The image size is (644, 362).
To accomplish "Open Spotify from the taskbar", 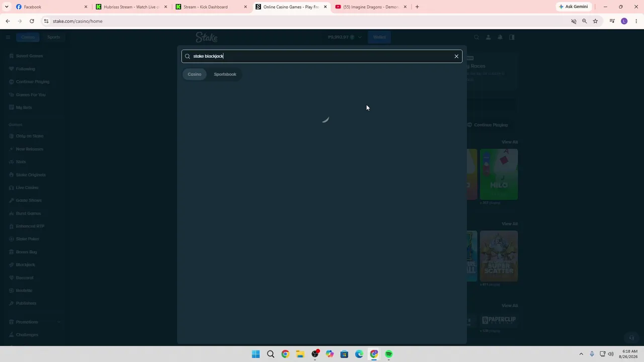I will coord(389,354).
